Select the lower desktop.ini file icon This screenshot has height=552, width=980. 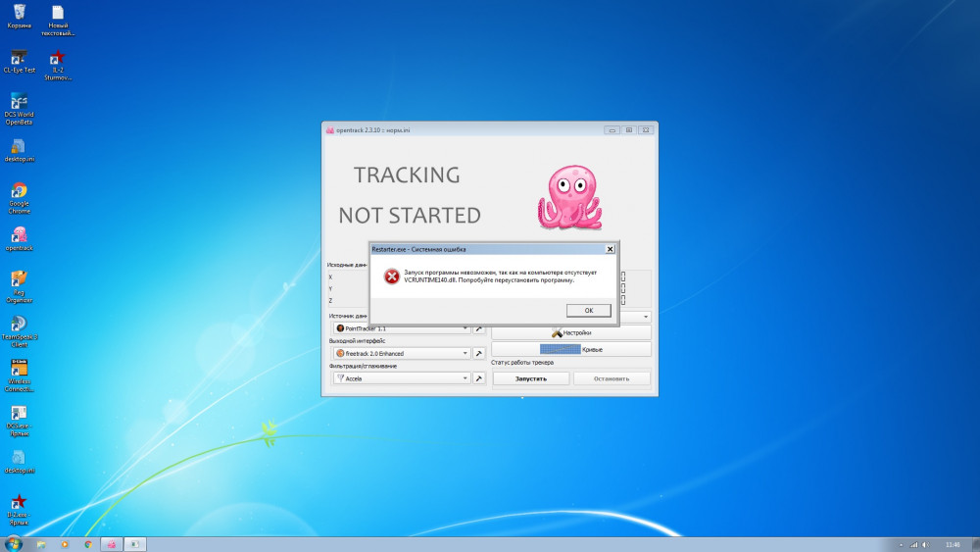20,462
